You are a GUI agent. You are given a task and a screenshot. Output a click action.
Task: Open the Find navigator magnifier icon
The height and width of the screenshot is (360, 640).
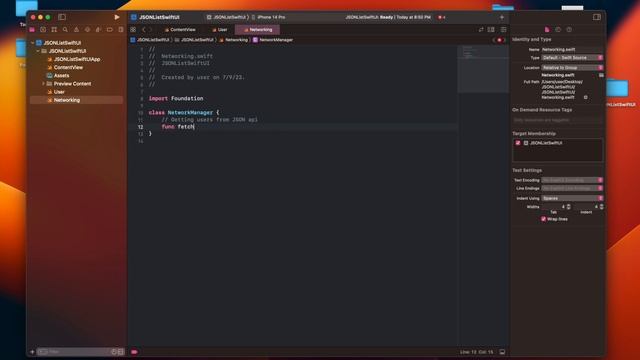tap(65, 30)
